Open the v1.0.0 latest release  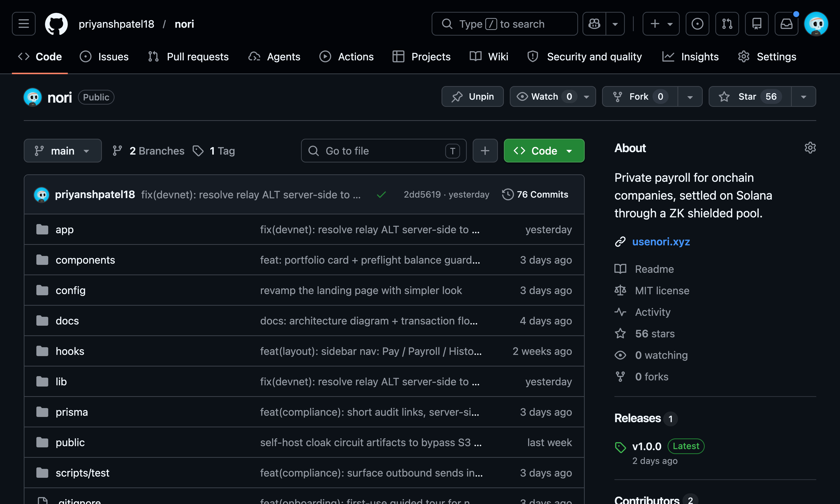[x=647, y=446]
